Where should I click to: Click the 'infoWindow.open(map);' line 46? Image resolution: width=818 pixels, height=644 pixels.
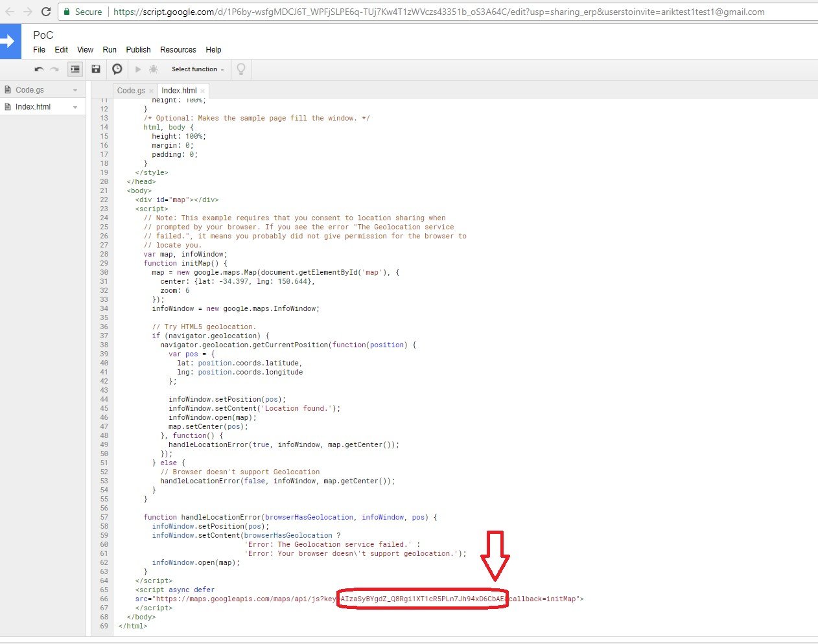click(213, 417)
